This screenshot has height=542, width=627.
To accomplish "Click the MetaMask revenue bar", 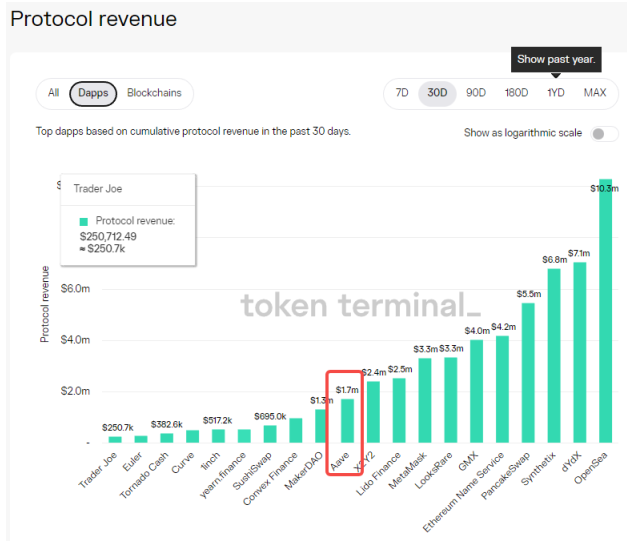I will click(425, 400).
